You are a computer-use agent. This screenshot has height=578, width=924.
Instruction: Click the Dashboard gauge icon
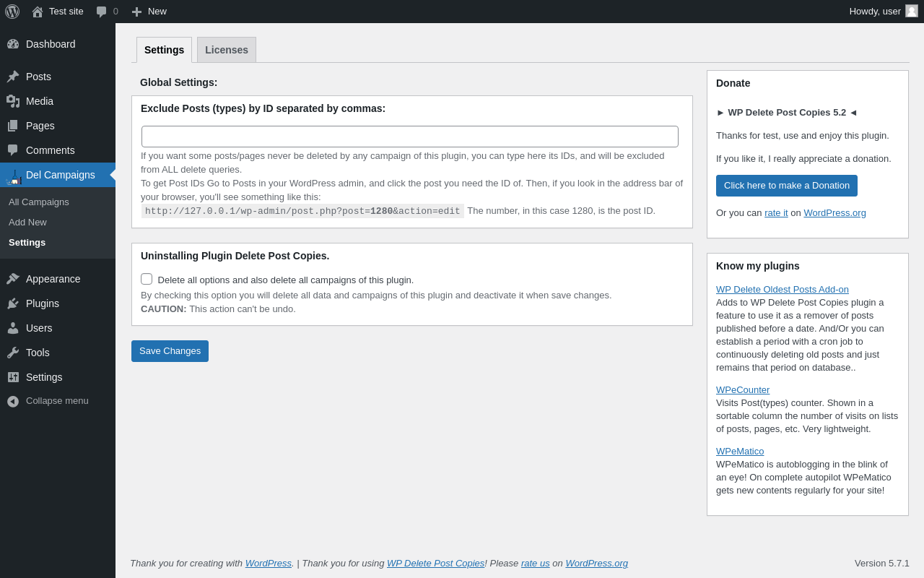click(x=13, y=44)
